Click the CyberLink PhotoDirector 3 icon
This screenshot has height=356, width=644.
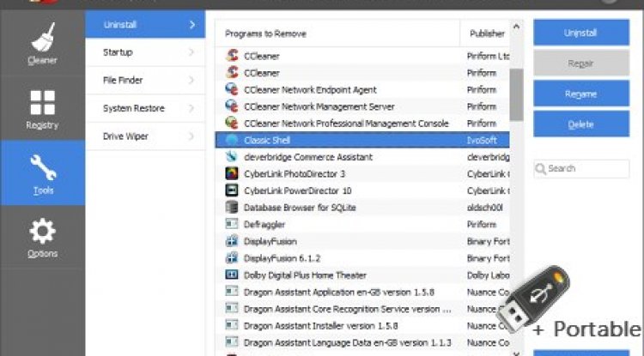(231, 173)
